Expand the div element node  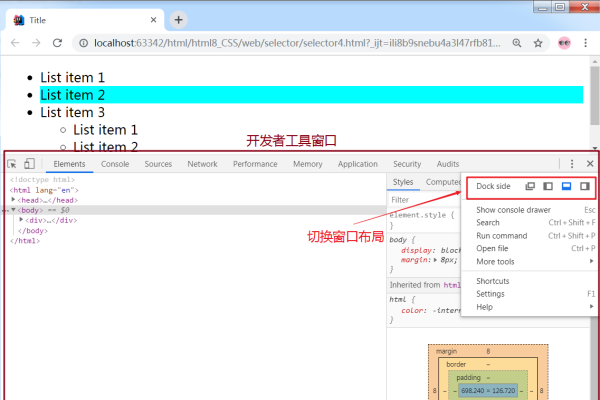tap(21, 220)
